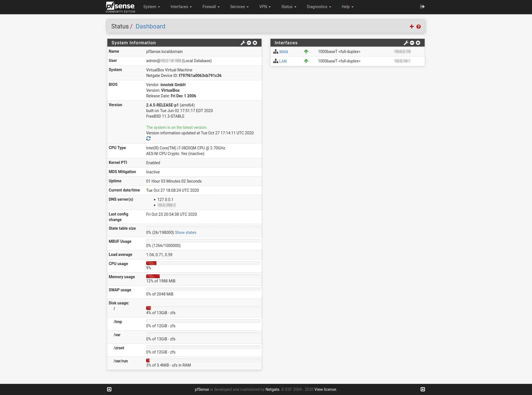Click the Dashboard breadcrumb link

click(x=150, y=26)
